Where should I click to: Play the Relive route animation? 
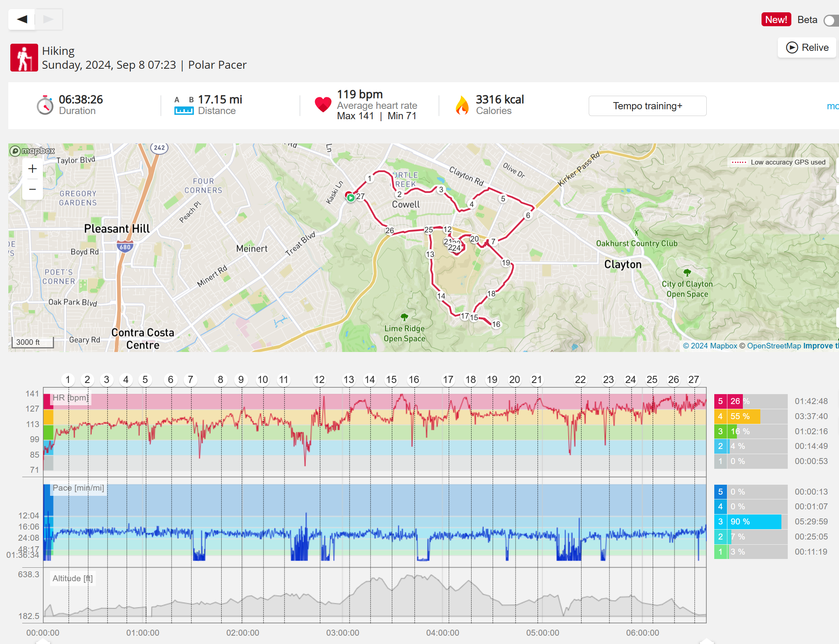(807, 48)
